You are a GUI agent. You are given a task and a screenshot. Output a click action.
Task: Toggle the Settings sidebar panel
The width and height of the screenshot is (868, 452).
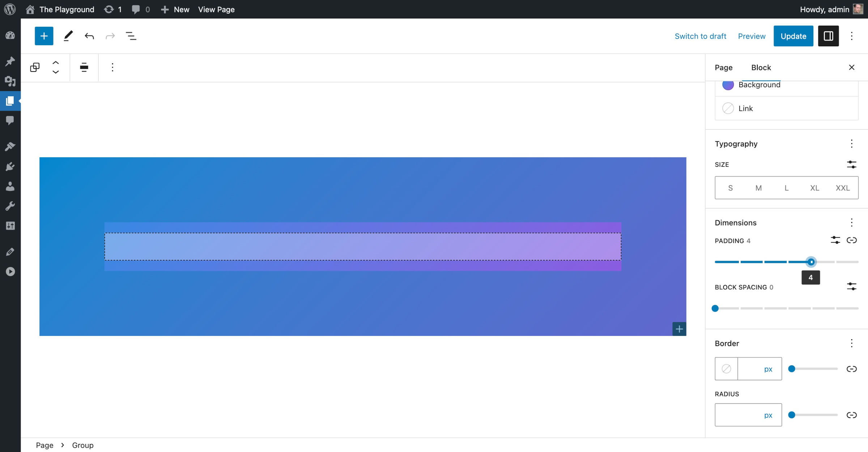click(828, 36)
